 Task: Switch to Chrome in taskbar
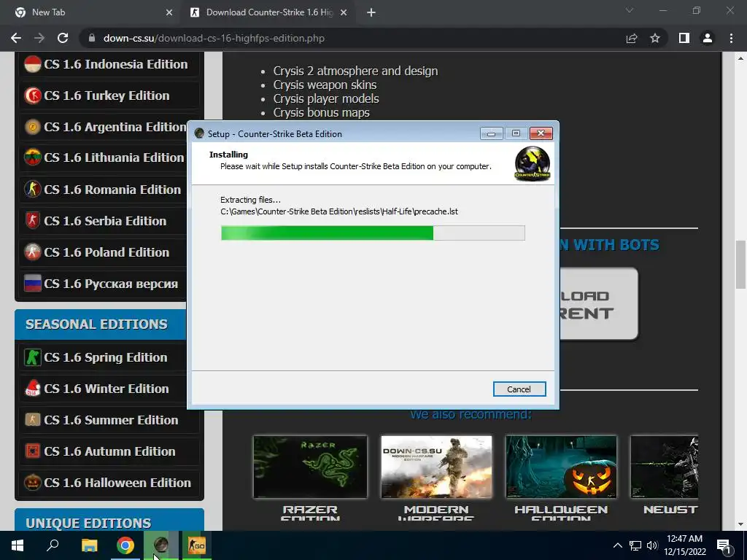coord(125,545)
